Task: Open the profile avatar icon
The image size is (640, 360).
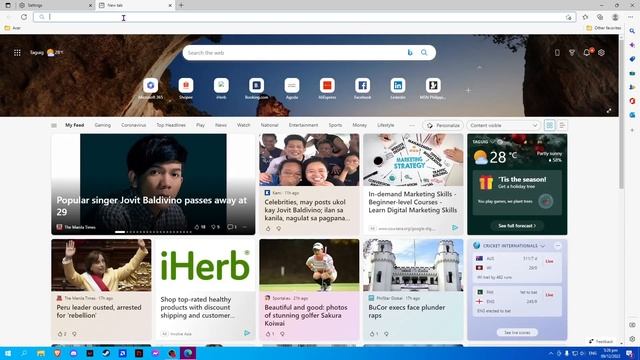Action: (615, 17)
